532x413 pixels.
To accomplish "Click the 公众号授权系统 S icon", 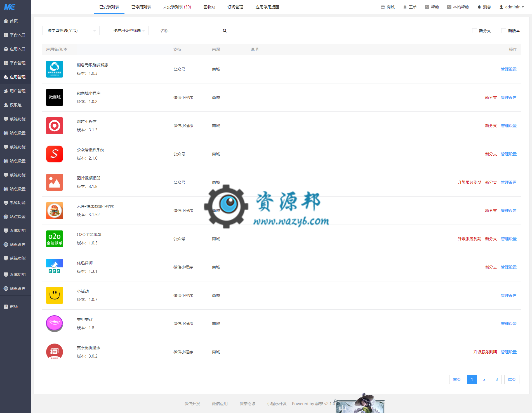I will coord(55,154).
